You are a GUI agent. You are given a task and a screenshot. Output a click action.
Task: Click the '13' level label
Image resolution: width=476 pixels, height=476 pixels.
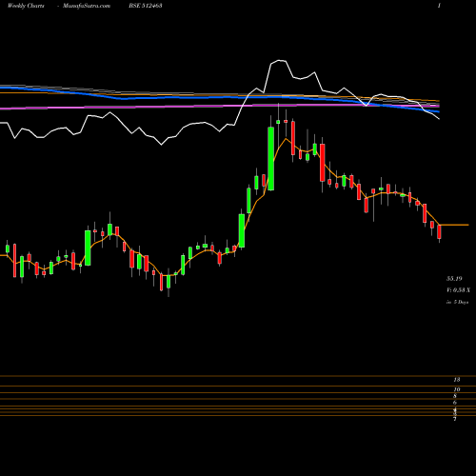click(x=457, y=380)
